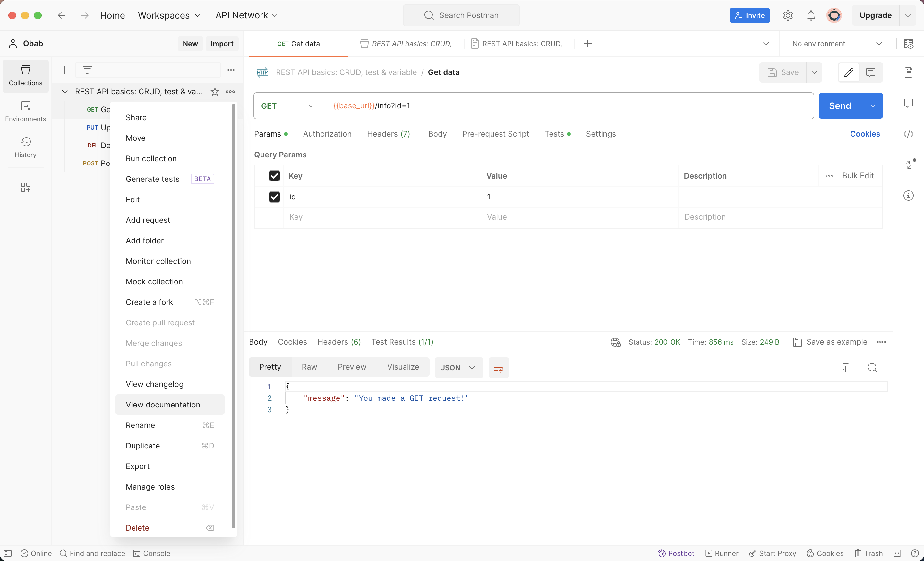The image size is (924, 561).
Task: Open the documentation pane icon in right sidebar
Action: click(909, 72)
